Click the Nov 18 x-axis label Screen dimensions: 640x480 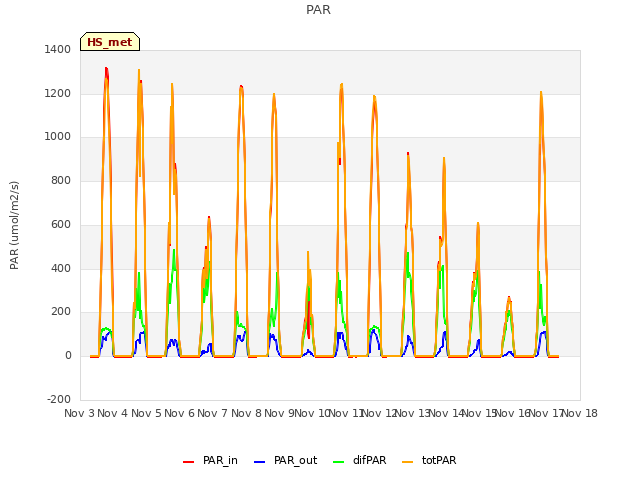[580, 413]
